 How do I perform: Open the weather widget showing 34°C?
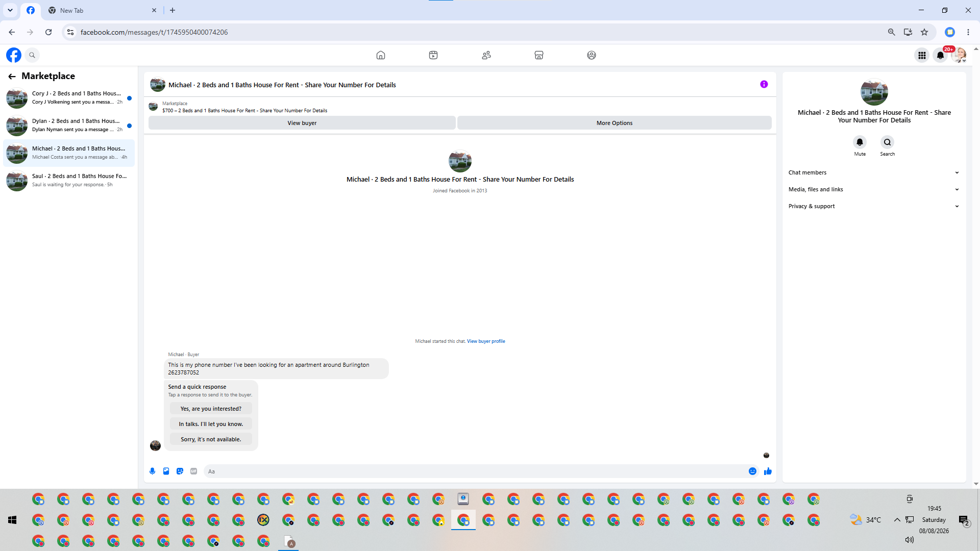(866, 520)
